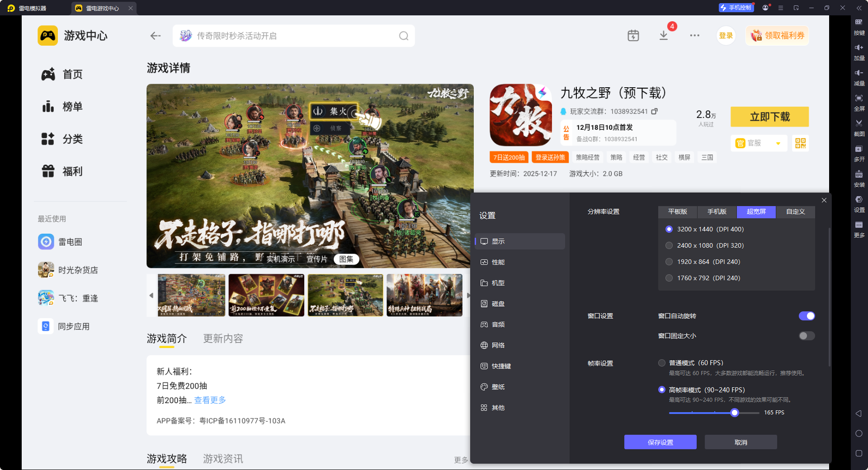The height and width of the screenshot is (470, 868).
Task: Expand the 官服 server dropdown
Action: coord(778,143)
